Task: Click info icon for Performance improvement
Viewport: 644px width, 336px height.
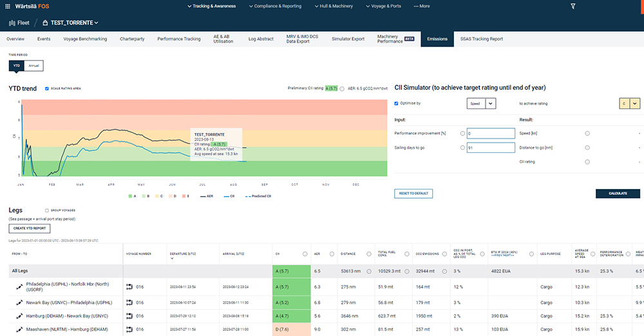Action: point(463,133)
